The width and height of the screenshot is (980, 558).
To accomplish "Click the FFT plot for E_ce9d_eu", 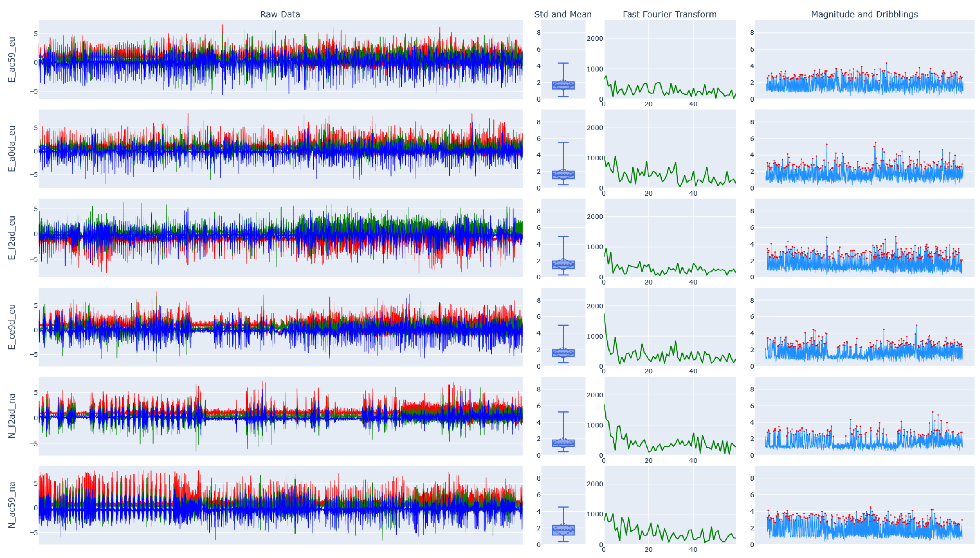I will (x=670, y=327).
